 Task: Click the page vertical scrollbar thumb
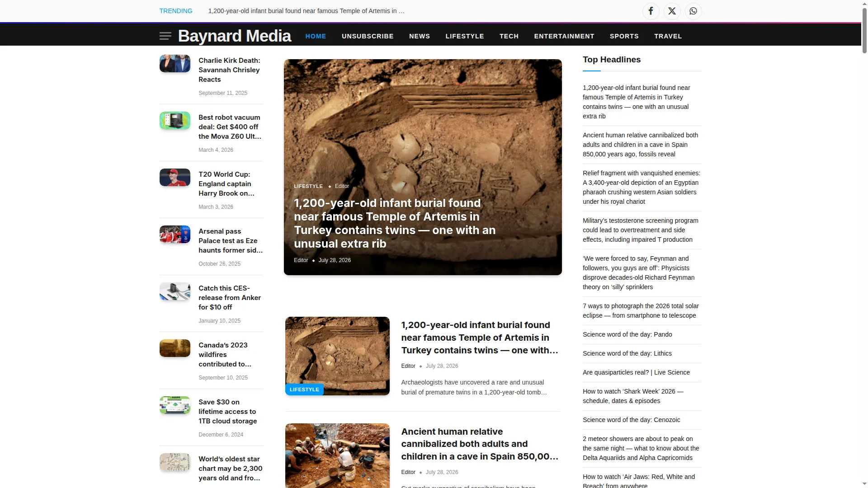[864, 31]
